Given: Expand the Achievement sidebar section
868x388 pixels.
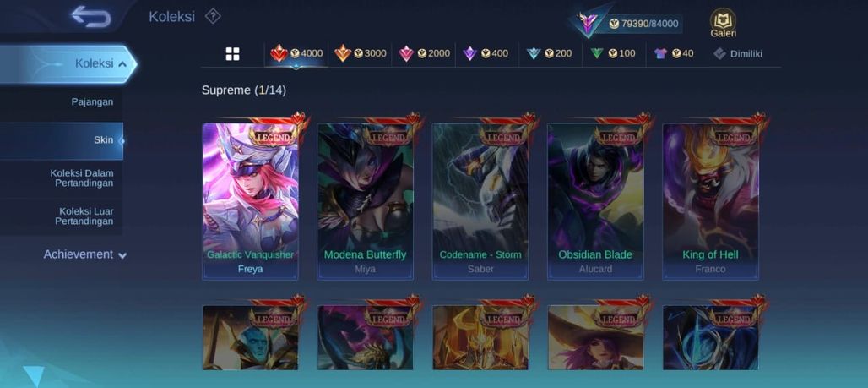Looking at the screenshot, I should (x=84, y=254).
